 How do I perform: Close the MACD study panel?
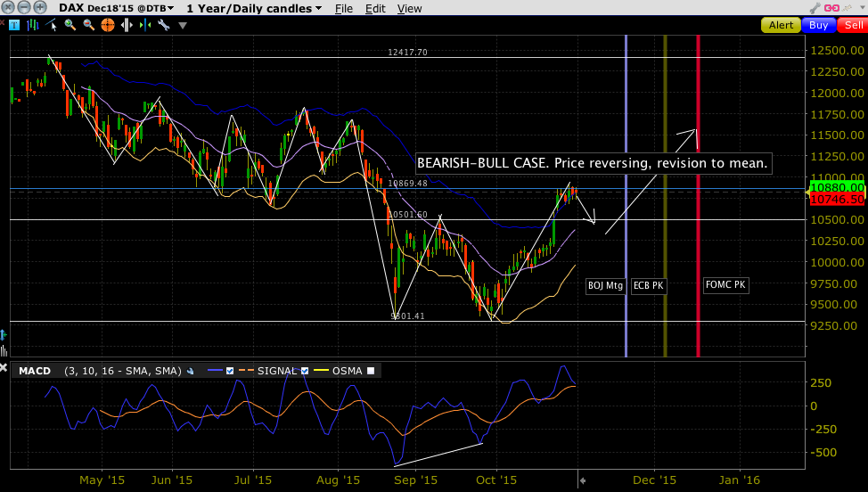[4, 367]
